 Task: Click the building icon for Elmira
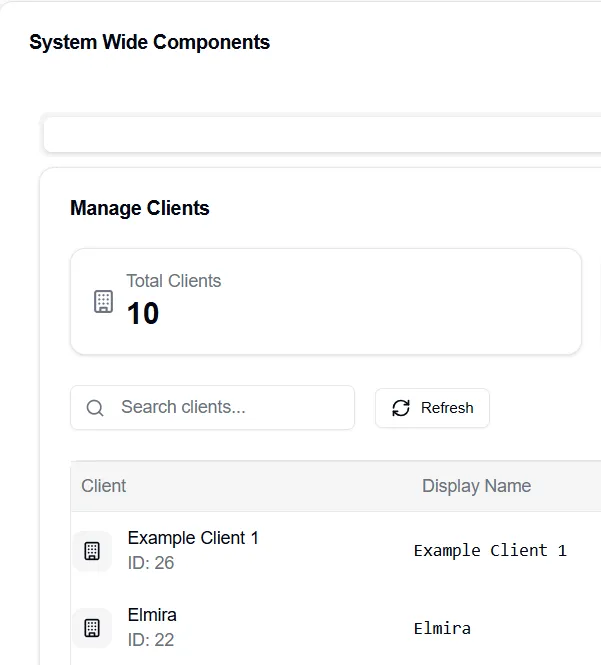92,628
